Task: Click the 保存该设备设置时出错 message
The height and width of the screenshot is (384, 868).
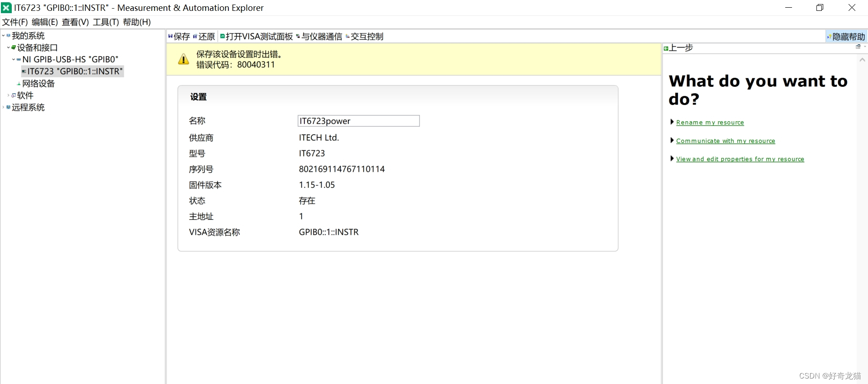Action: pos(239,54)
